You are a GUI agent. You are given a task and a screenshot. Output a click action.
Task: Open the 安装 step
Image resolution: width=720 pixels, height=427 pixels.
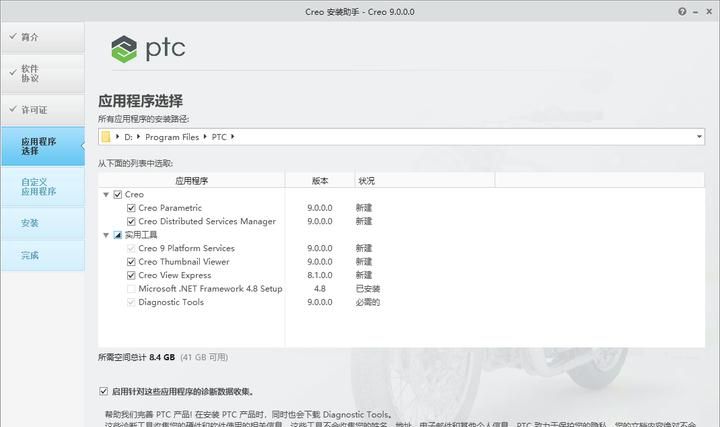(x=43, y=224)
